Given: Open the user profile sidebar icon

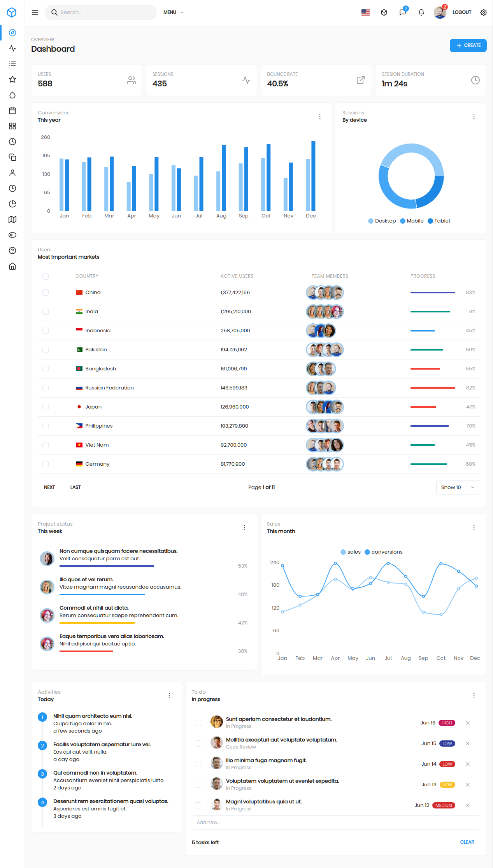Looking at the screenshot, I should point(12,173).
